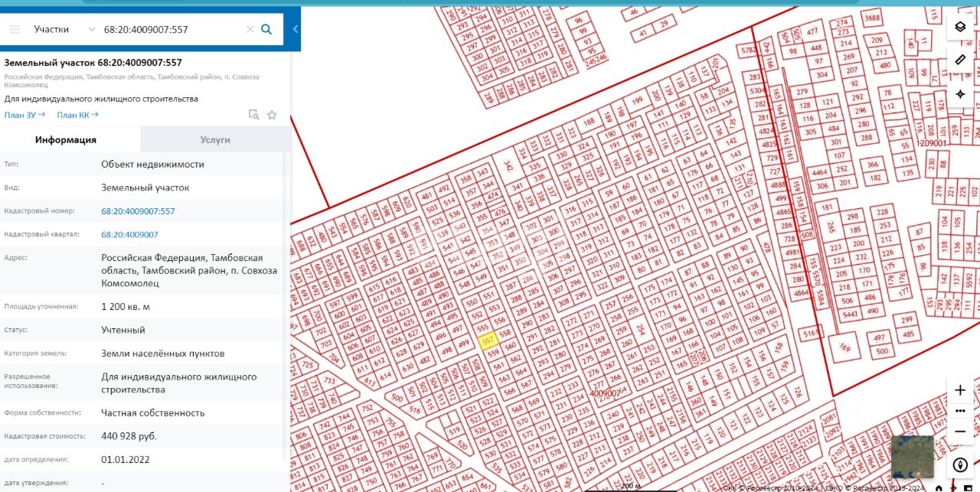
Task: Open the План ЗУ link
Action: [x=24, y=115]
